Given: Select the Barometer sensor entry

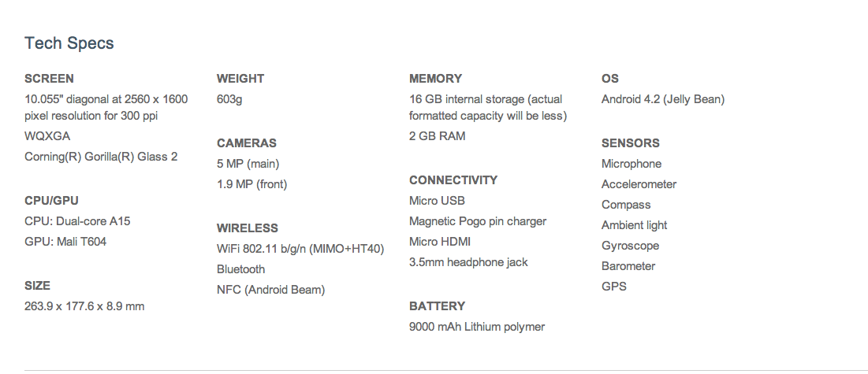Looking at the screenshot, I should click(x=628, y=266).
